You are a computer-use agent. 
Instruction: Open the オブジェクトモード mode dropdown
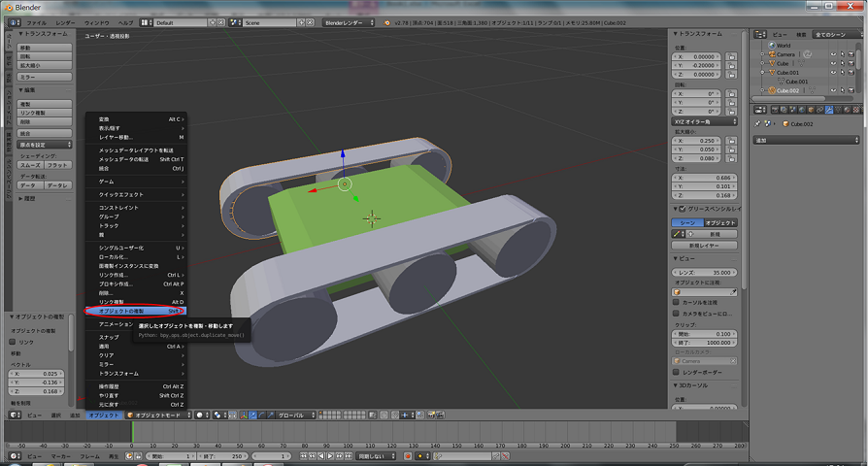[157, 415]
